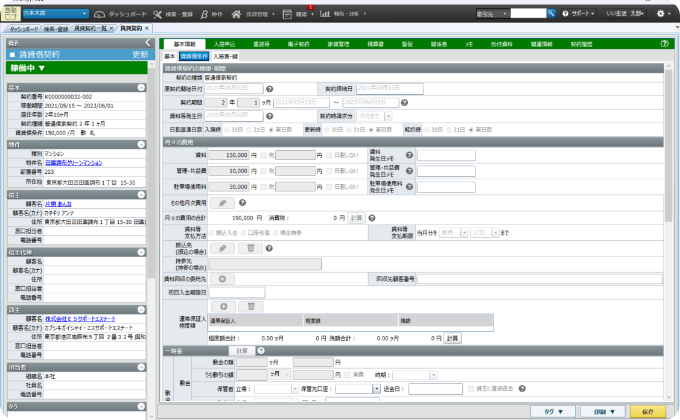Open the 取引先 search type dropdown
680x420 pixels.
tap(492, 14)
